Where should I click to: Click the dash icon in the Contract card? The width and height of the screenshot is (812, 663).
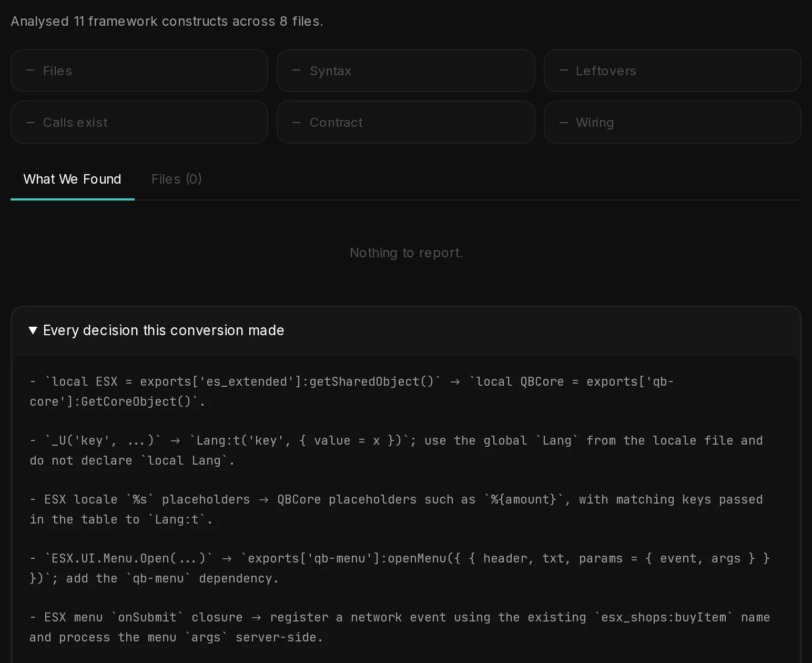297,122
